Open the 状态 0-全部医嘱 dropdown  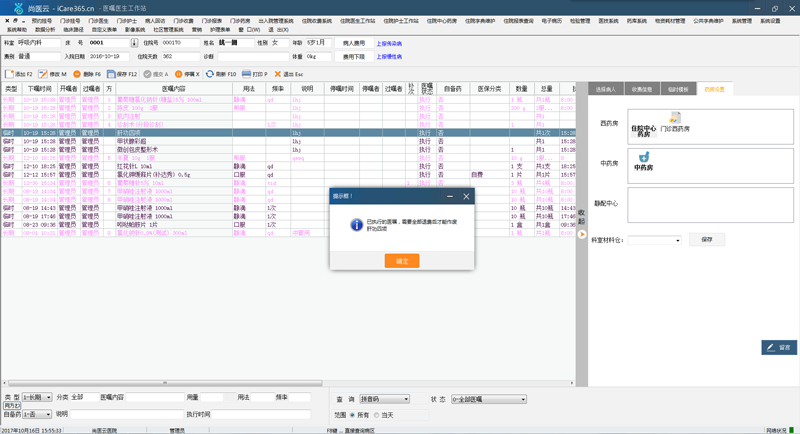tap(489, 399)
